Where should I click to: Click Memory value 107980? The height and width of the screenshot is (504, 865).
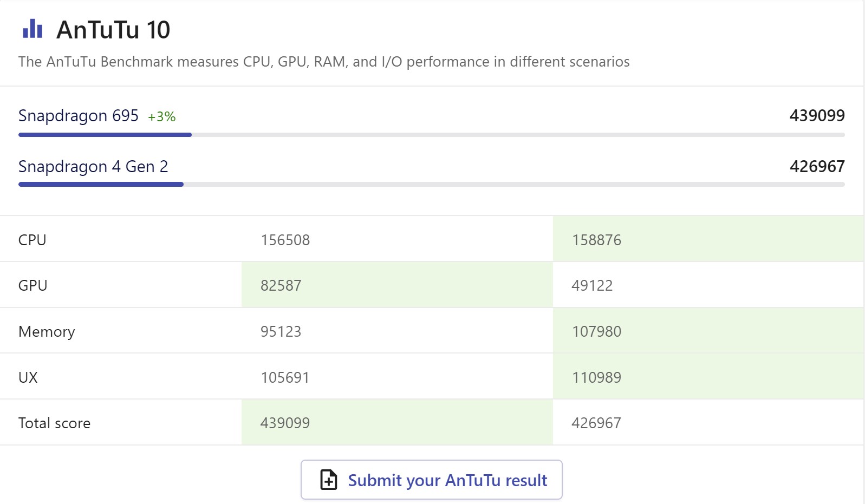[x=597, y=331]
